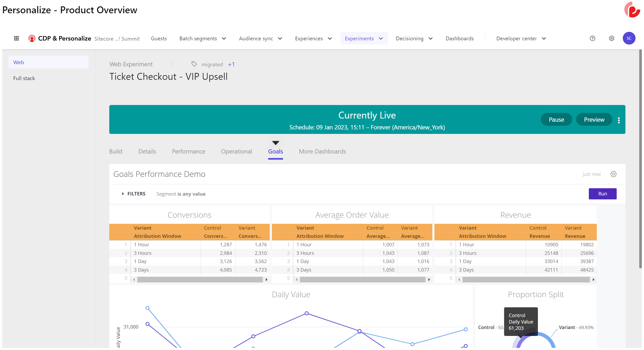Click the help question mark icon
644x350 pixels.
point(592,38)
